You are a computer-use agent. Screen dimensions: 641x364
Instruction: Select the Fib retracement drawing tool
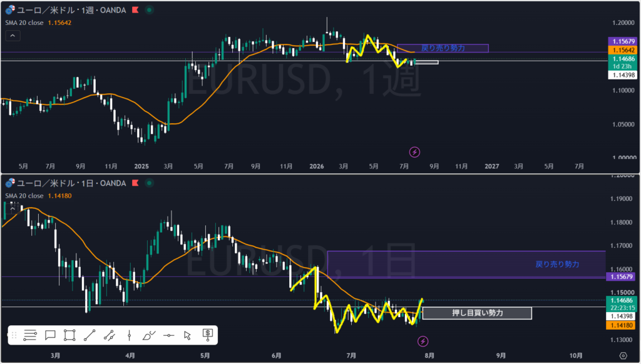tap(30, 335)
